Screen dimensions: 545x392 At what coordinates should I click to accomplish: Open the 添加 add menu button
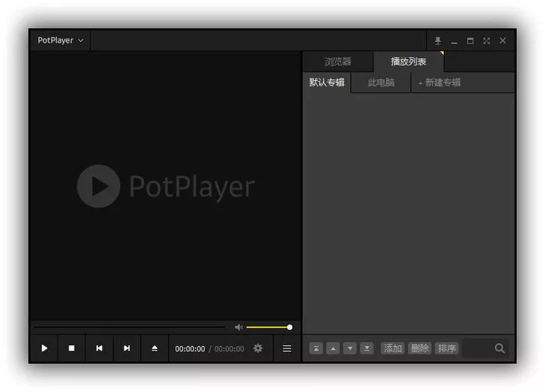(392, 348)
